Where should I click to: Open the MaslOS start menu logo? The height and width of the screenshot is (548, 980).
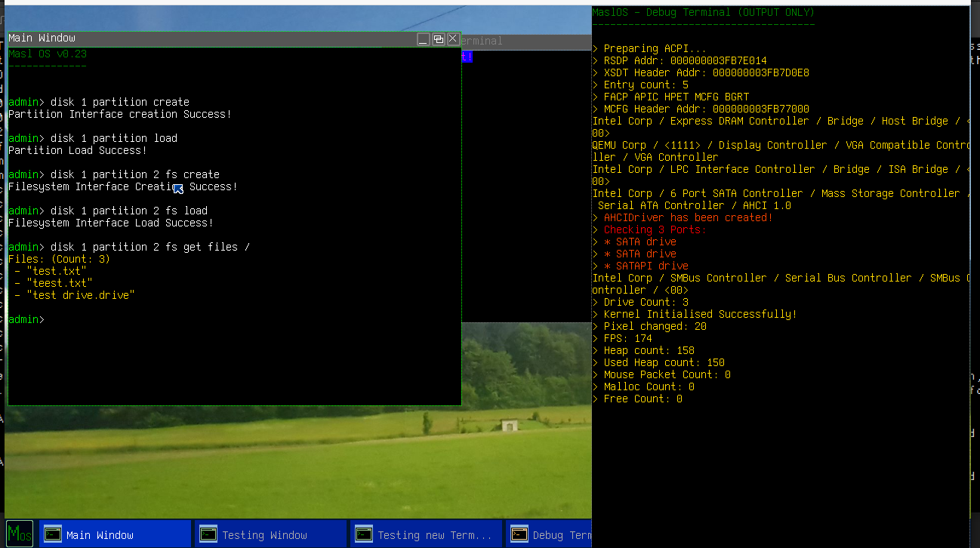click(19, 534)
